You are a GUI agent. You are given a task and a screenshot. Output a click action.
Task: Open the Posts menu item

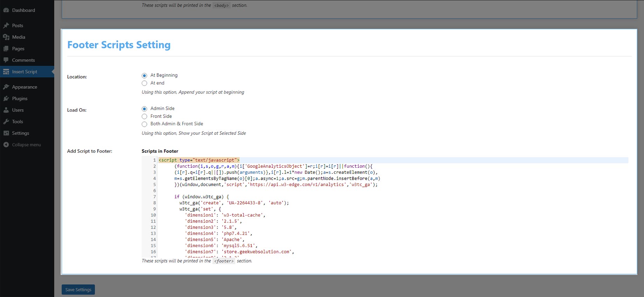click(x=27, y=25)
